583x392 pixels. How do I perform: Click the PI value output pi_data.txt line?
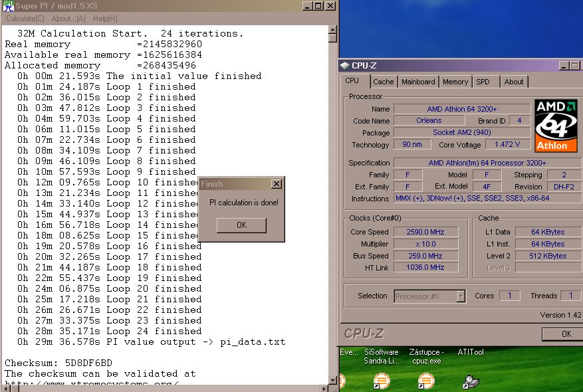(152, 342)
